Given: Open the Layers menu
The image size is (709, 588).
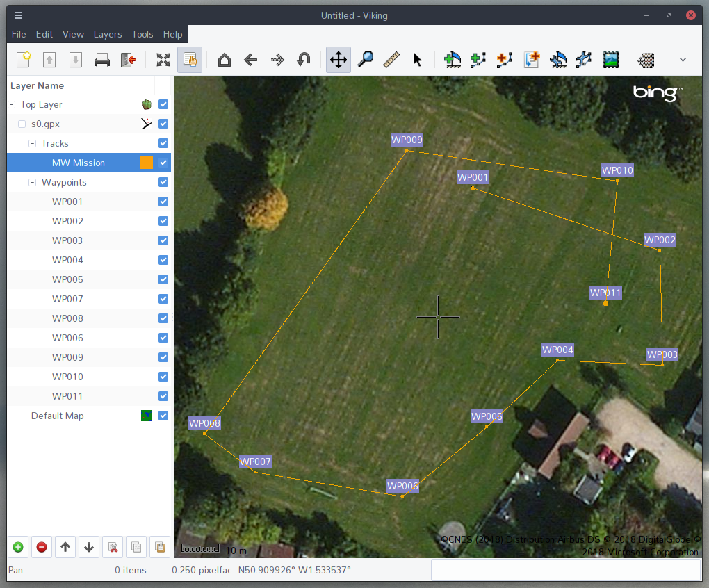Looking at the screenshot, I should [x=108, y=34].
